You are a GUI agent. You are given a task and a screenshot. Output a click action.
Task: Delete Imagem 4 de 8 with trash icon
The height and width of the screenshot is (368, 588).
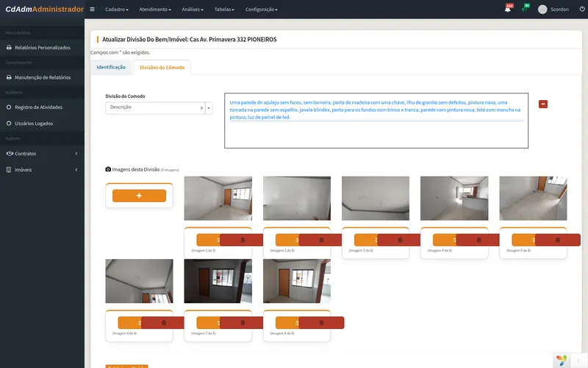click(479, 240)
